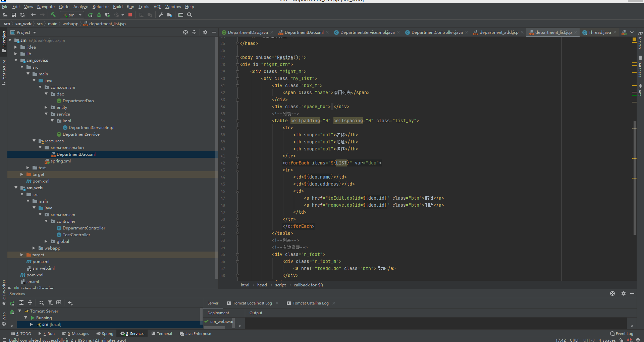Open the Navigate menu

pyautogui.click(x=46, y=6)
